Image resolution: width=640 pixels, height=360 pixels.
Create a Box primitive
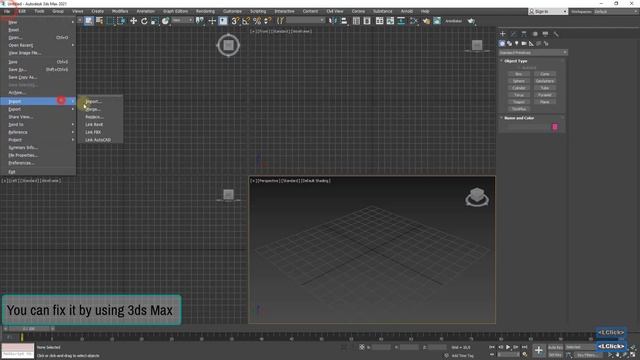coord(519,74)
